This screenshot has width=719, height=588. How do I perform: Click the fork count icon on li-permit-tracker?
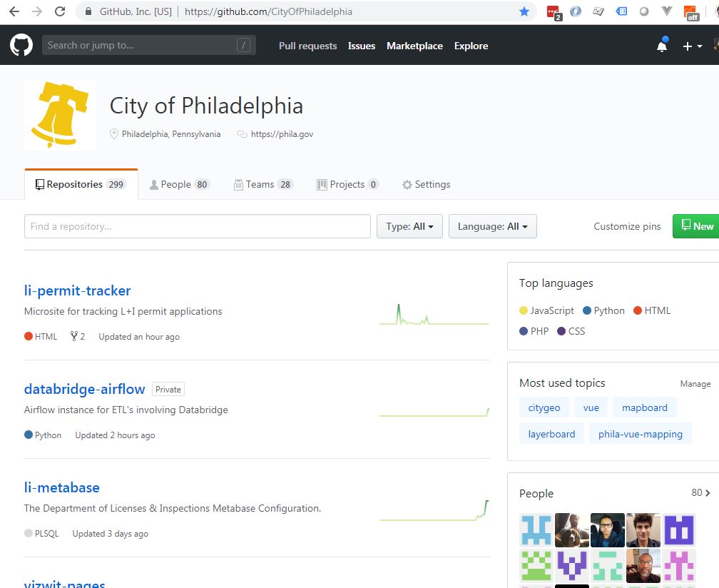click(74, 336)
